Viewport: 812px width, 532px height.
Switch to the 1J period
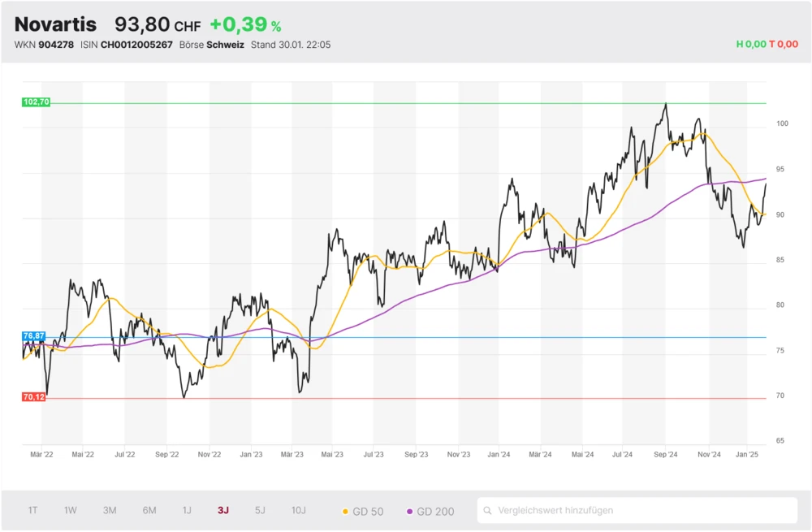[x=187, y=511]
